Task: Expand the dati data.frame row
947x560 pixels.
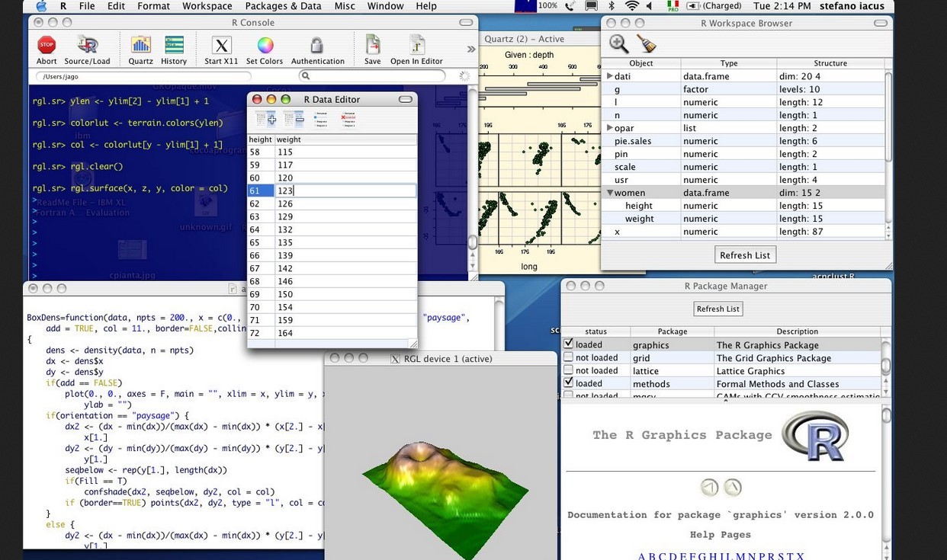Action: [609, 76]
